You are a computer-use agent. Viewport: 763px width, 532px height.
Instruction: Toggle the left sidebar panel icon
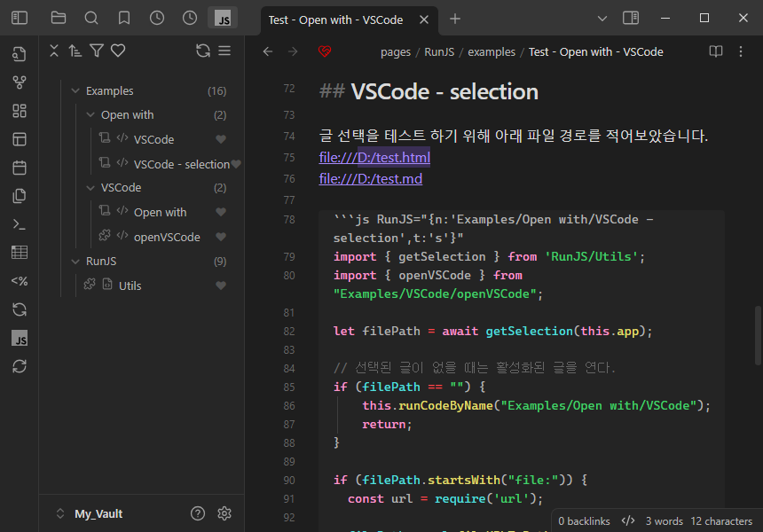(20, 19)
